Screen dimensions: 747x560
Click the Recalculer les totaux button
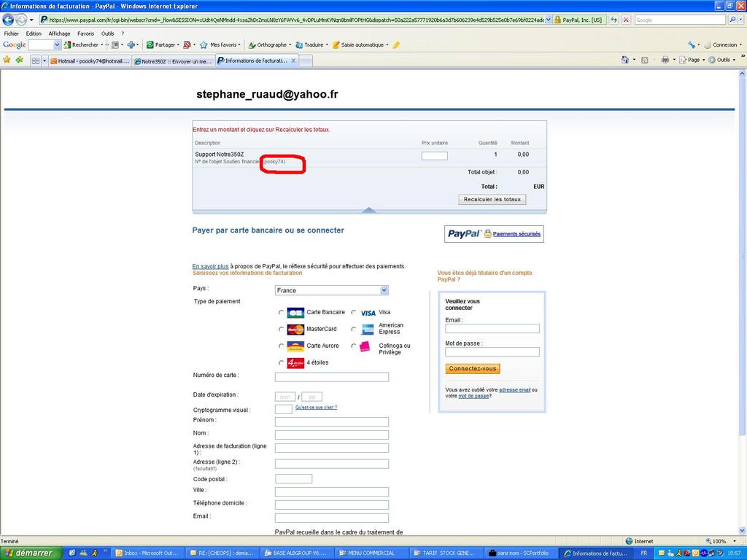click(x=492, y=199)
